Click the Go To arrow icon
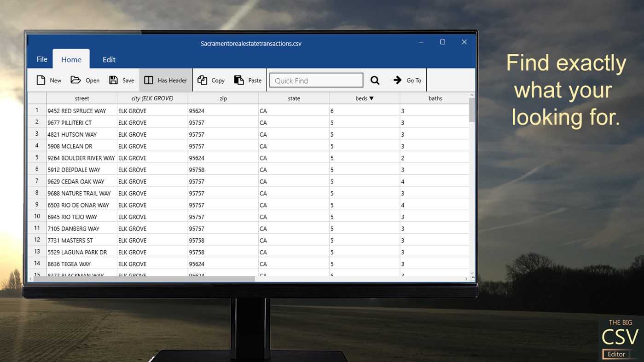This screenshot has width=644, height=362. click(397, 80)
